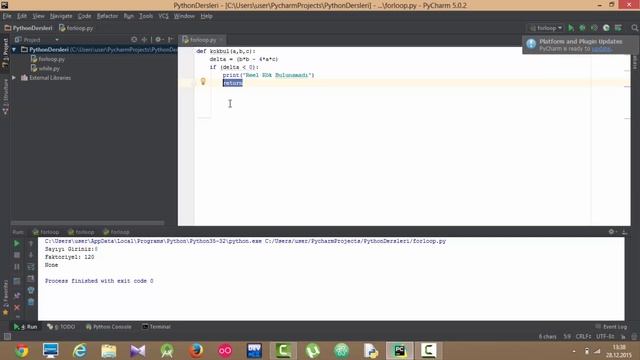Click the Project panel horizontal scrollbar
This screenshot has width=640, height=360.
pos(87,223)
